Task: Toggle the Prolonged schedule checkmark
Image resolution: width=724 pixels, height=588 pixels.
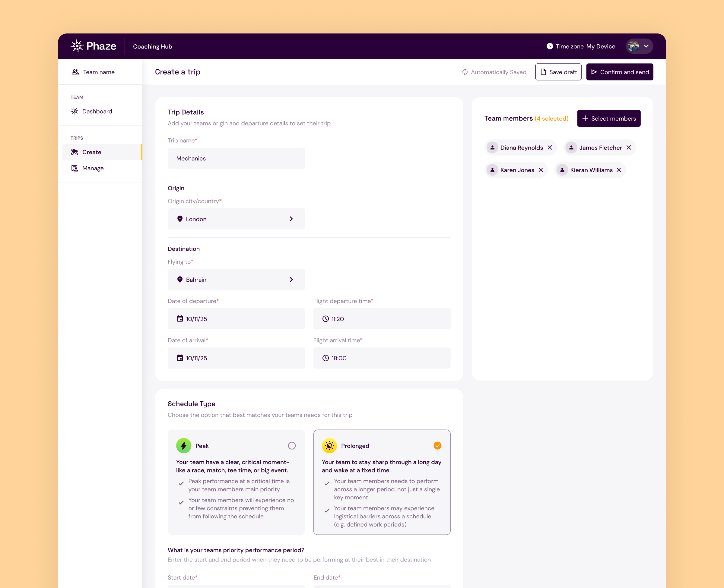Action: [x=437, y=446]
